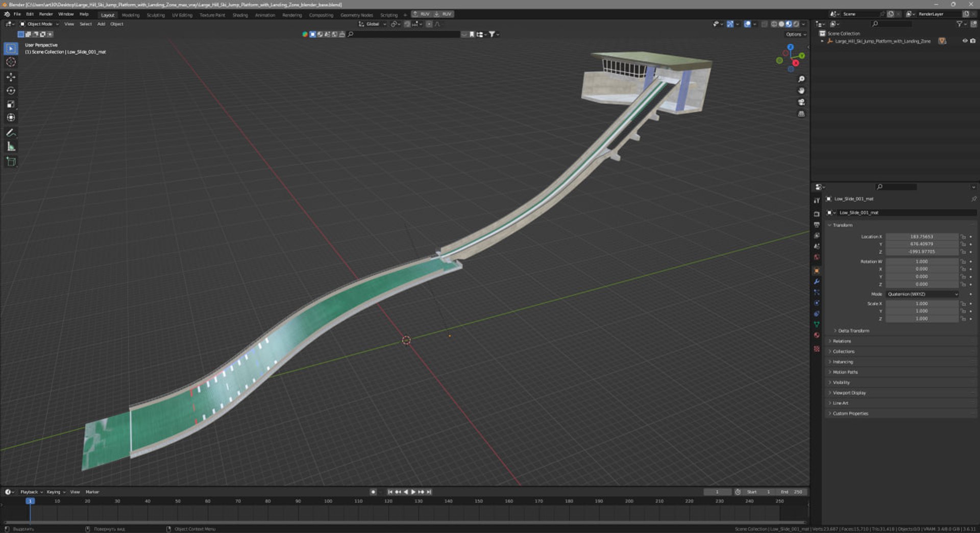Switch to the UV Editing workspace tab
This screenshot has width=980, height=533.
pos(182,15)
